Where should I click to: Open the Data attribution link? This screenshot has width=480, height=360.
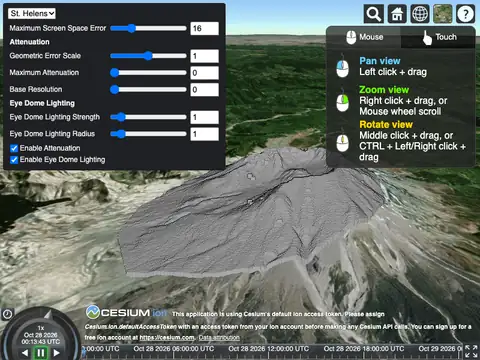pos(219,338)
